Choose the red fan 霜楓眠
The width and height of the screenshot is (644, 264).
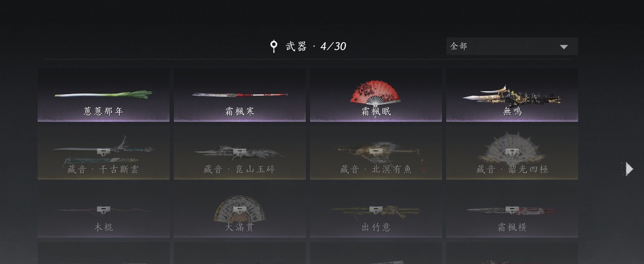click(376, 95)
